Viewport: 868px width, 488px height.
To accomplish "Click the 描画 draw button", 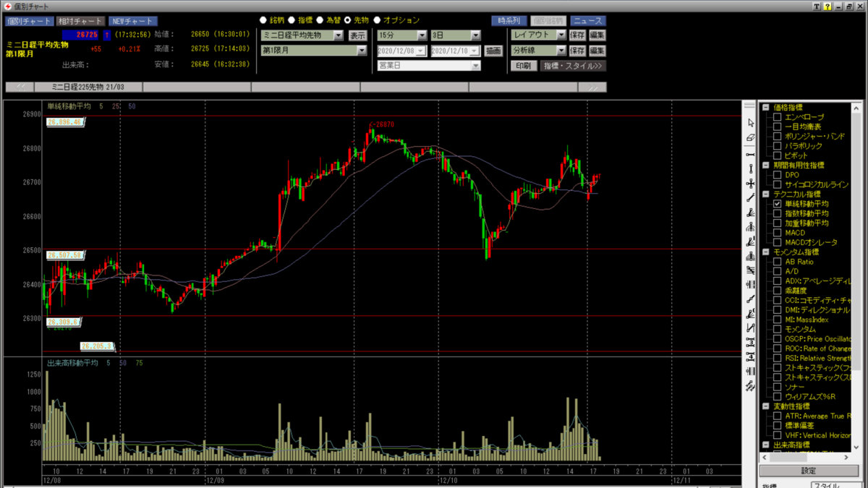I will [493, 51].
